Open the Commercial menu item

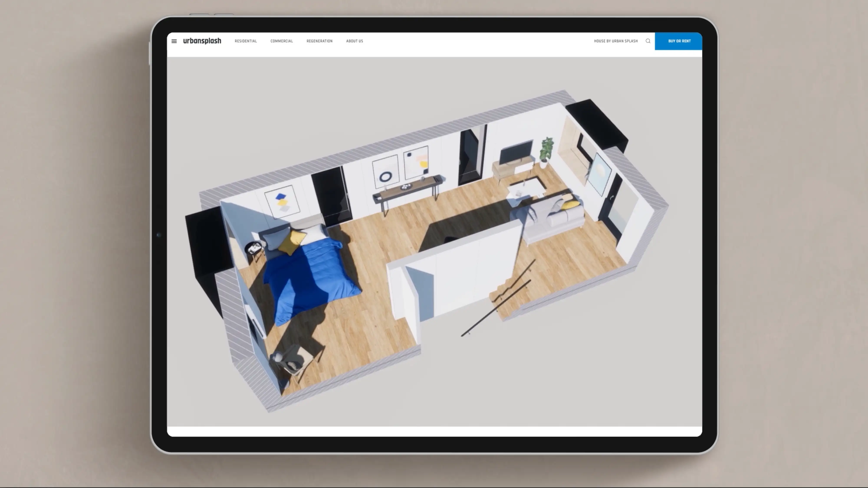[281, 41]
